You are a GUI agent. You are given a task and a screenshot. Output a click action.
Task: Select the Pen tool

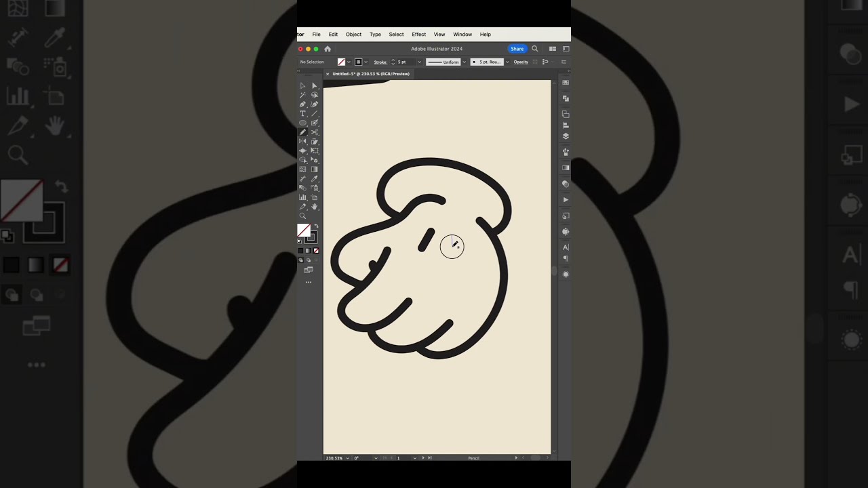tap(302, 104)
